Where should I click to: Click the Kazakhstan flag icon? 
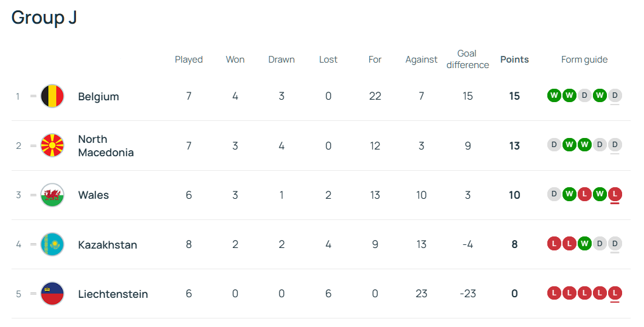point(52,244)
